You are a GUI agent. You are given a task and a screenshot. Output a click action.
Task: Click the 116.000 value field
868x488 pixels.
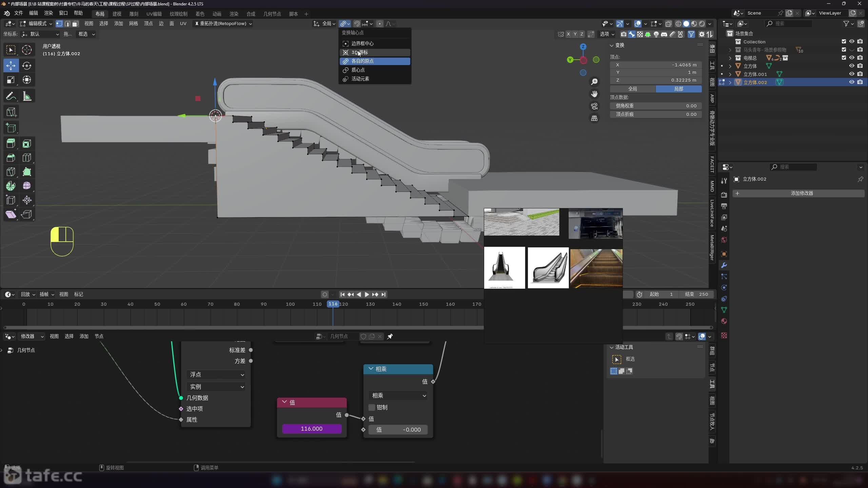(311, 429)
